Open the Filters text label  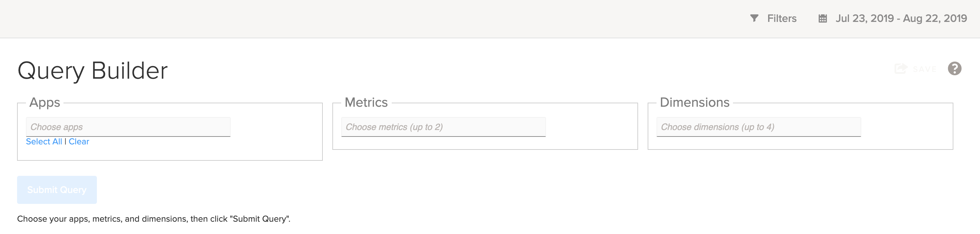(x=781, y=18)
